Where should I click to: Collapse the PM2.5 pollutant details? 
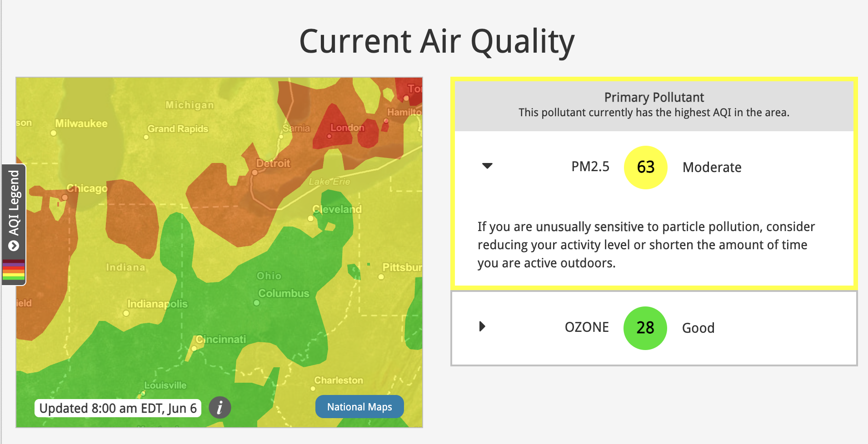[x=487, y=166]
